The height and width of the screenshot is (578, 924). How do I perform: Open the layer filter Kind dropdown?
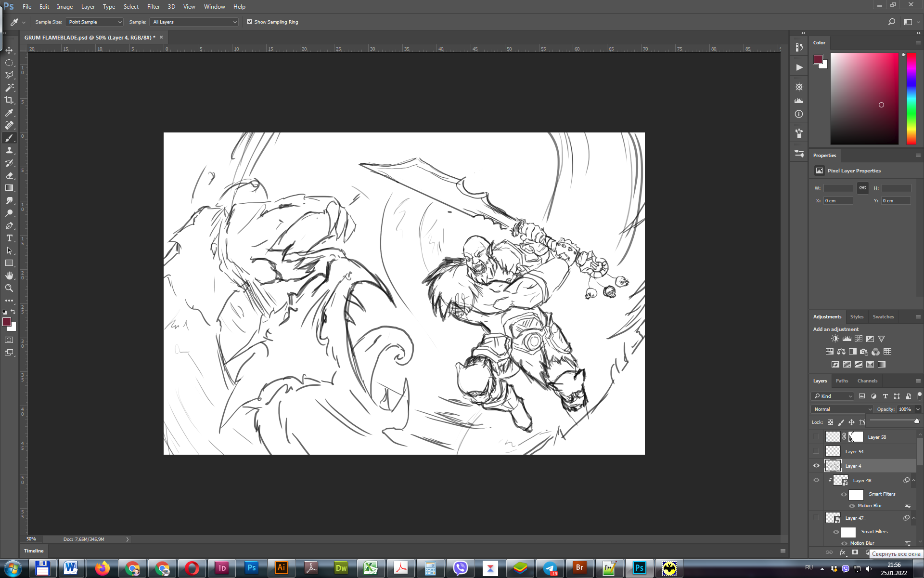click(x=833, y=396)
